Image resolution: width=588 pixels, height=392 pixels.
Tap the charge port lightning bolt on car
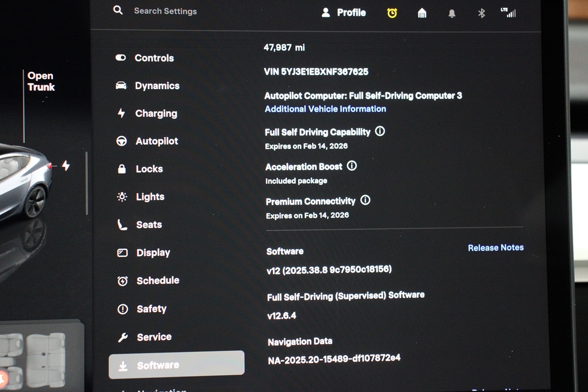click(x=66, y=166)
